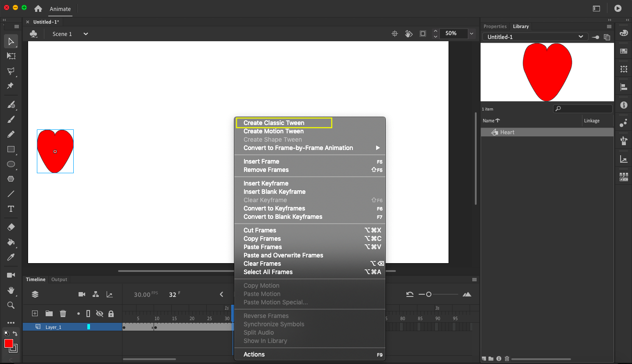Click the New Layer icon in the timeline

(35, 313)
